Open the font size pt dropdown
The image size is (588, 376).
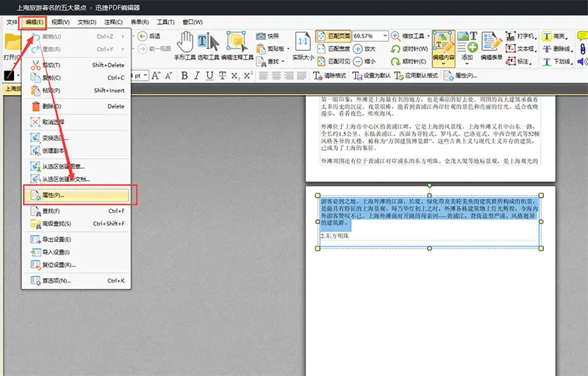click(146, 76)
